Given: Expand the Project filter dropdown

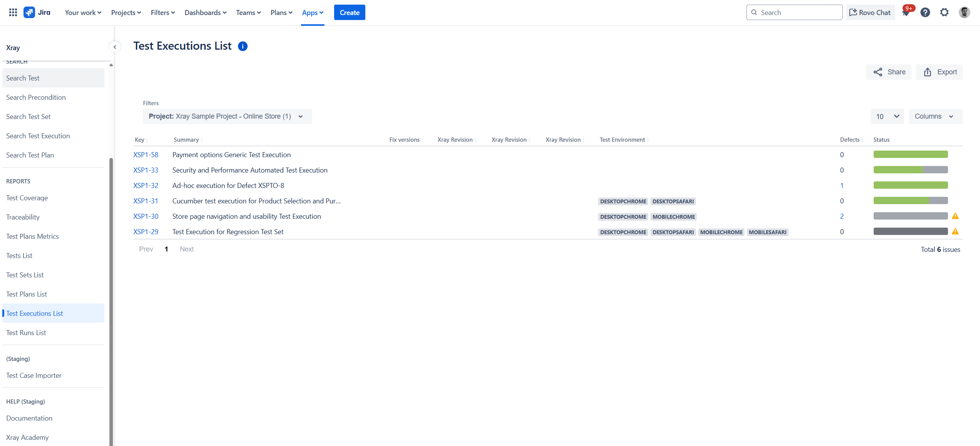Looking at the screenshot, I should click(x=227, y=116).
